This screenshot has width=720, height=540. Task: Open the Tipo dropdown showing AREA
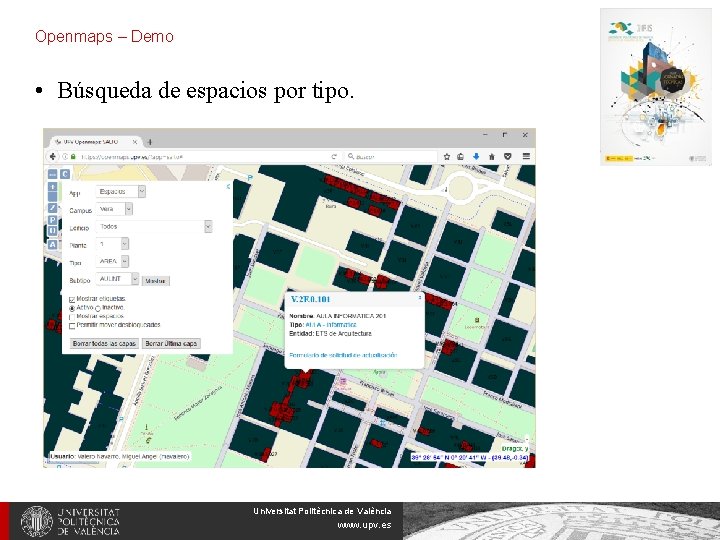[x=112, y=261]
